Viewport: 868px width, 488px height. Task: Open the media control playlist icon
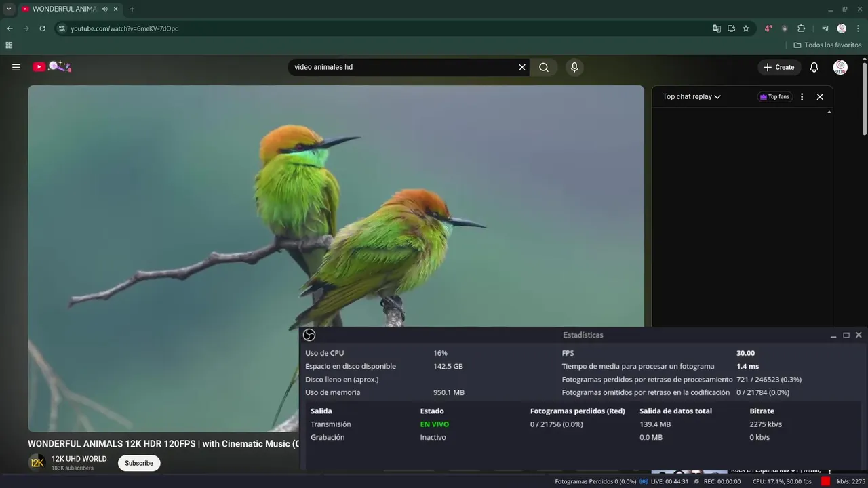tap(825, 28)
